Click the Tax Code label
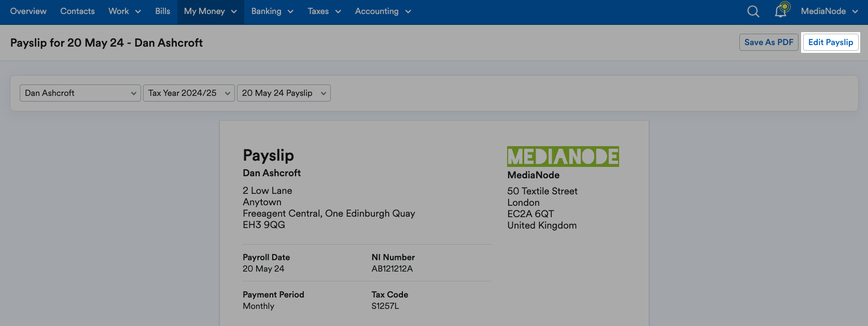Screen dimensions: 868x326 (x=390, y=295)
